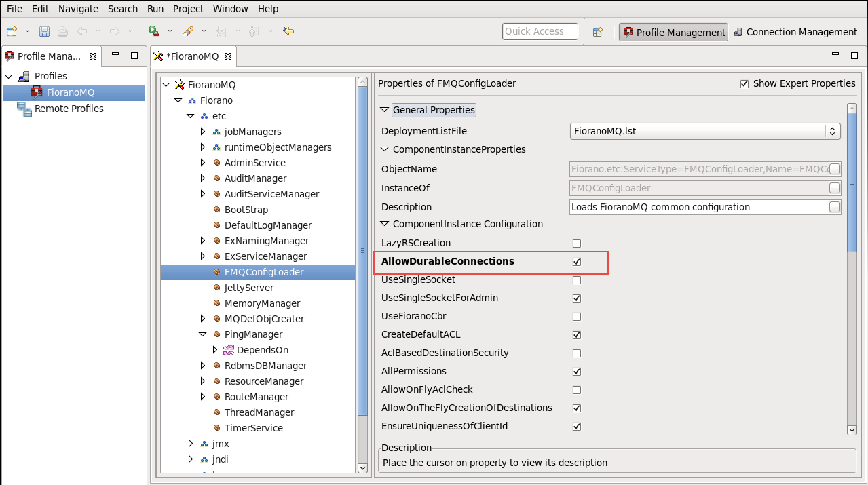Enable the LazyRSCreation checkbox
Screen dimensions: 868x485
tap(577, 243)
